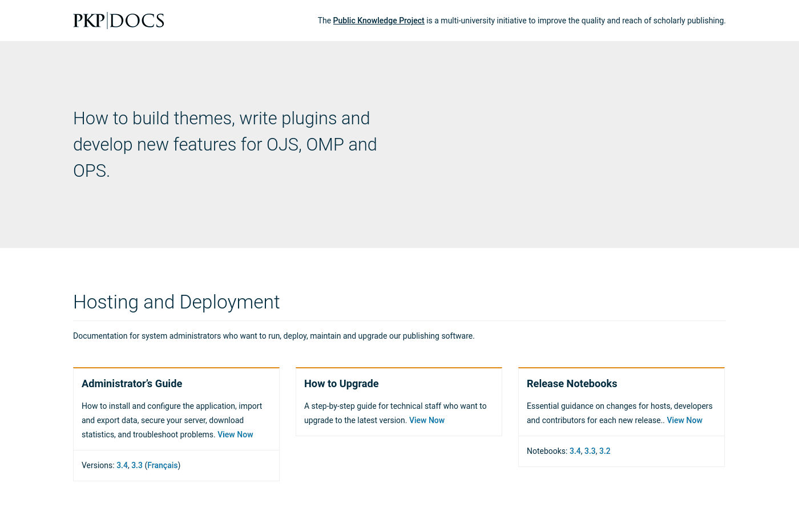Viewport: 799px width, 532px height.
Task: Click the Release Notebooks card
Action: pos(621,401)
